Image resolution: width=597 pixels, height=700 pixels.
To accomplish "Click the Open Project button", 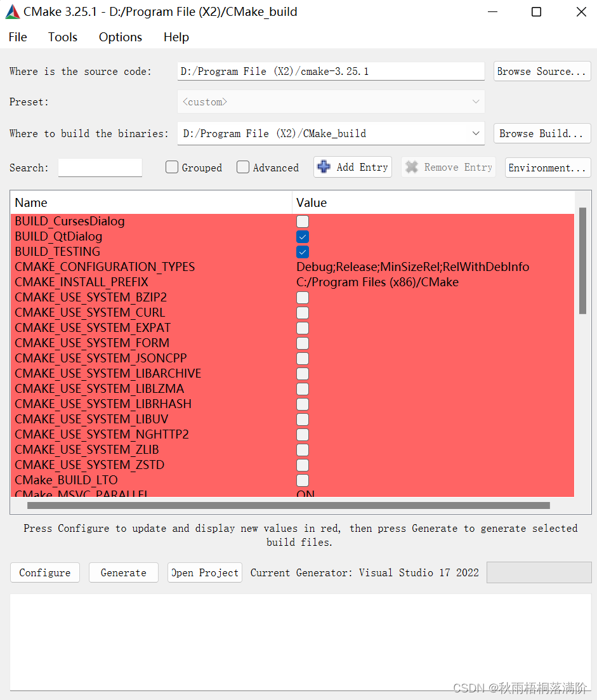I will pyautogui.click(x=205, y=573).
